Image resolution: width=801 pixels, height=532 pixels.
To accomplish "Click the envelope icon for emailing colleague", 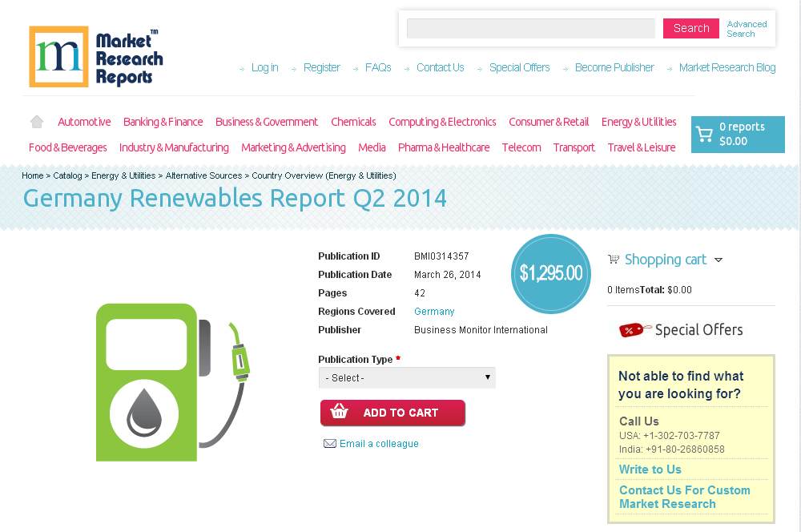I will tap(330, 444).
